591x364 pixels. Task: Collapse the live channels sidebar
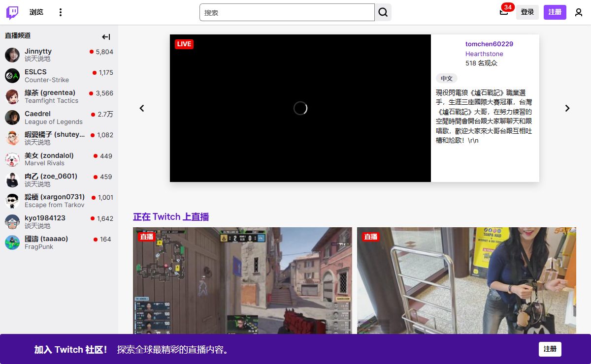[x=106, y=36]
